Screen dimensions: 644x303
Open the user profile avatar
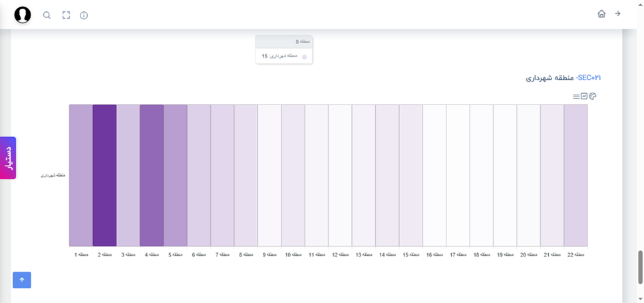point(23,15)
